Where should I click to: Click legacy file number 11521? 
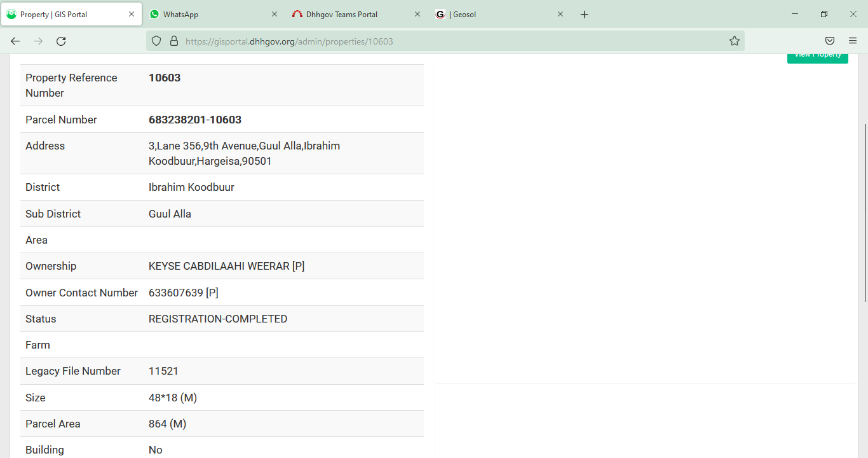tap(163, 371)
